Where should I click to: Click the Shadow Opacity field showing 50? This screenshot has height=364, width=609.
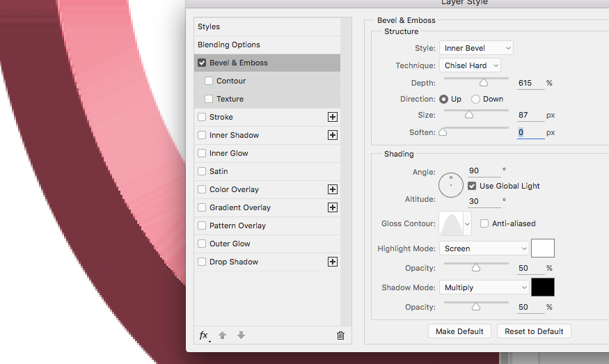(x=530, y=308)
